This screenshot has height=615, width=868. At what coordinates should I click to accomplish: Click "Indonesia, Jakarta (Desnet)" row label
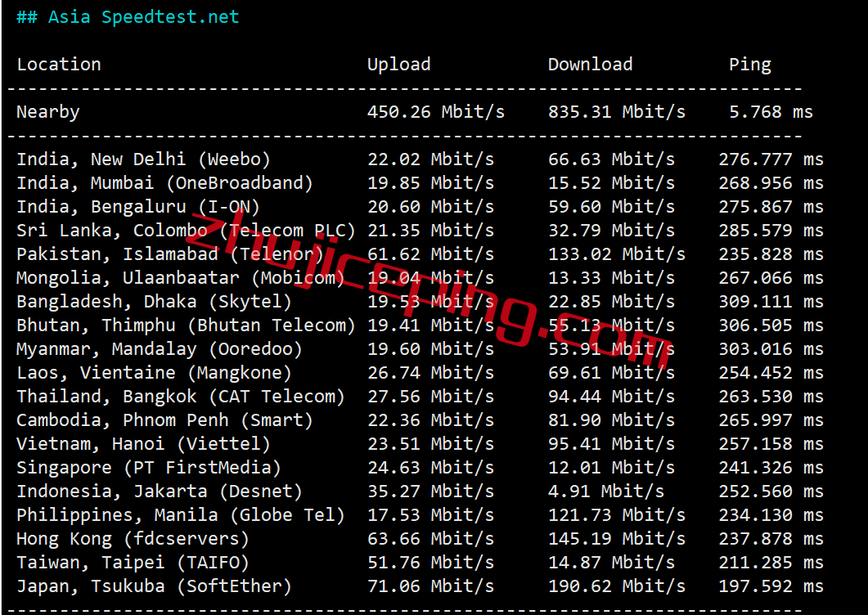pyautogui.click(x=160, y=492)
